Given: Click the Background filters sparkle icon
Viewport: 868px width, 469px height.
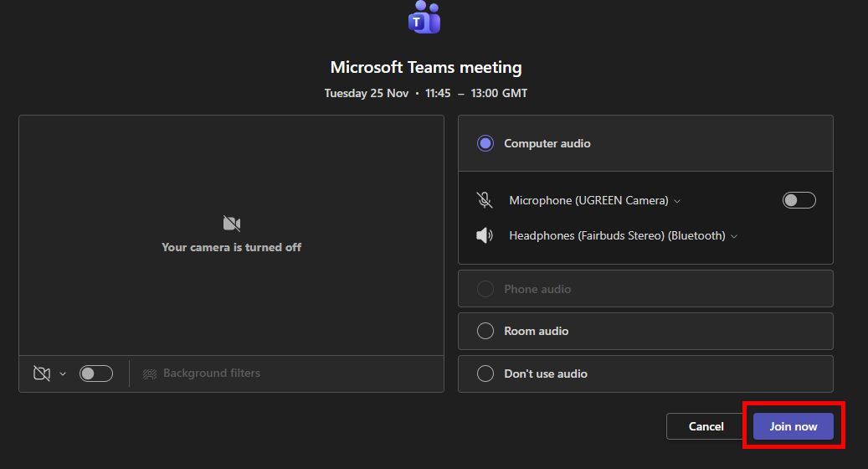Looking at the screenshot, I should (x=150, y=374).
